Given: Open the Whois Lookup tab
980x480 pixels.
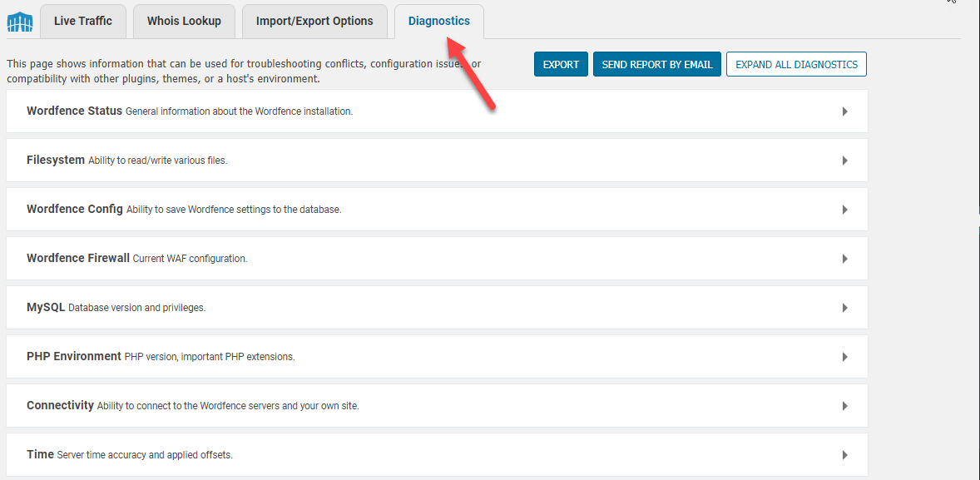Looking at the screenshot, I should point(184,22).
